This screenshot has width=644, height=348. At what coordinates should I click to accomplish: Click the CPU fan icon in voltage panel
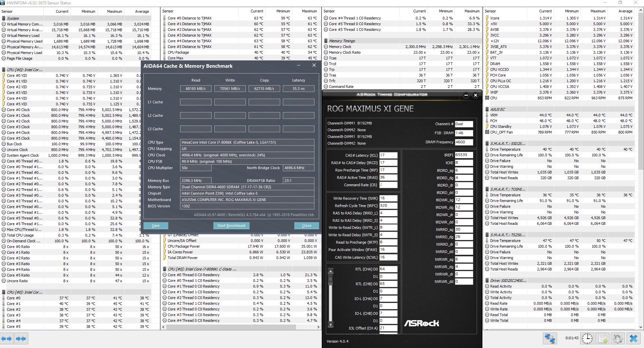pos(487,98)
